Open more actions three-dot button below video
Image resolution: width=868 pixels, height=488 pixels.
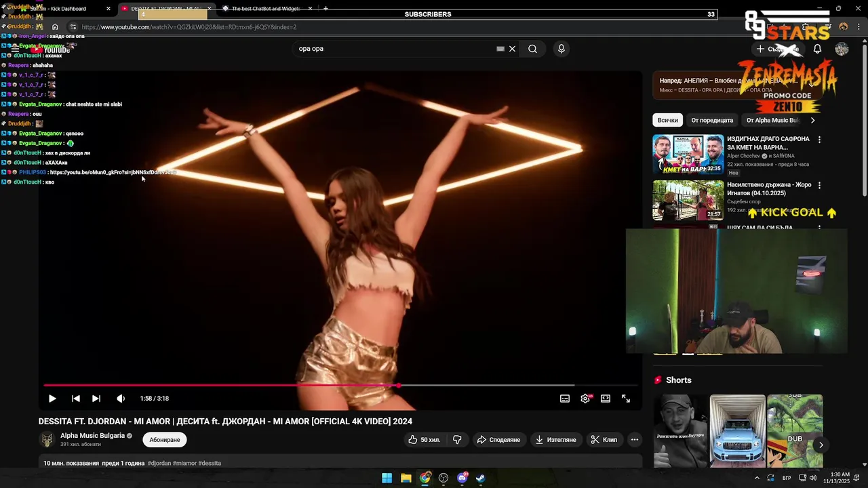click(x=635, y=440)
